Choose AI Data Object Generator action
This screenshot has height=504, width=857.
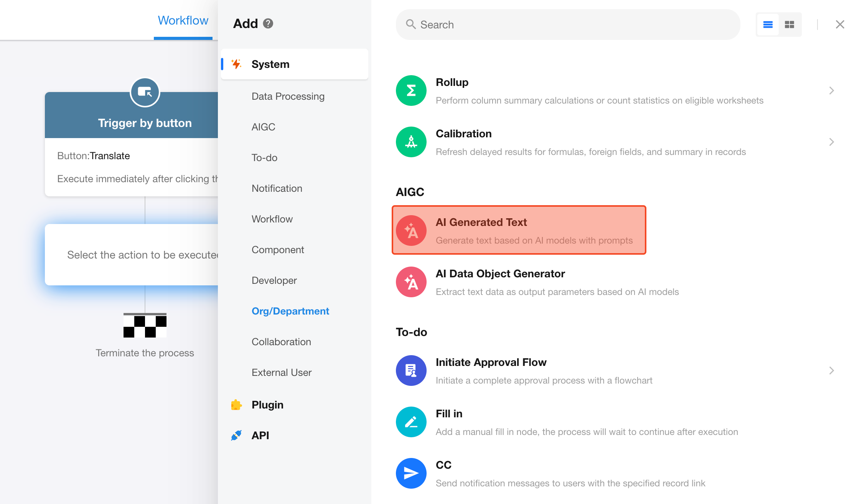tap(500, 273)
